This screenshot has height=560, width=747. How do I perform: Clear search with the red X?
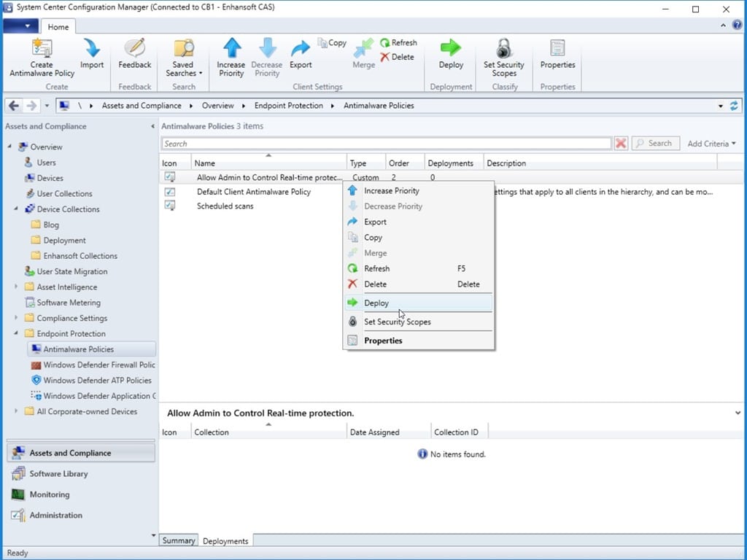(621, 144)
